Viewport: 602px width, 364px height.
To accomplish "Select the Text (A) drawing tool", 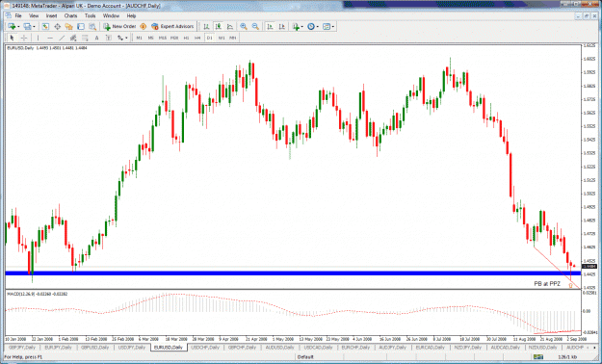I will coord(96,38).
